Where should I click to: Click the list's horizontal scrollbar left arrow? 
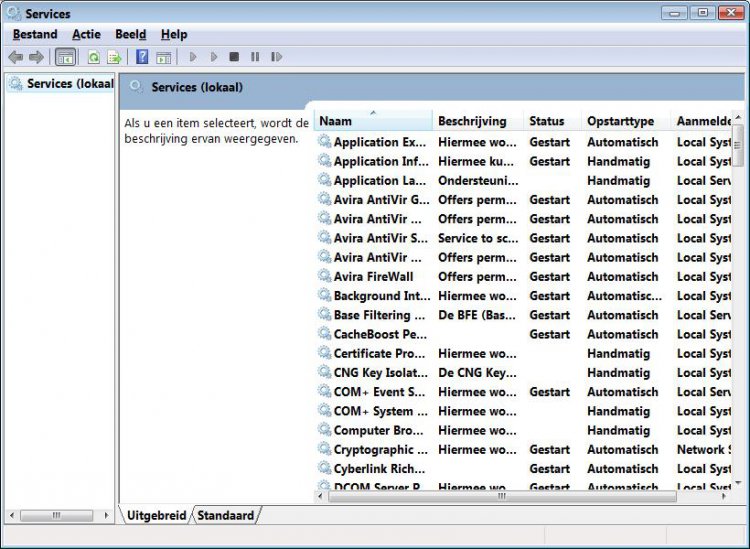320,496
